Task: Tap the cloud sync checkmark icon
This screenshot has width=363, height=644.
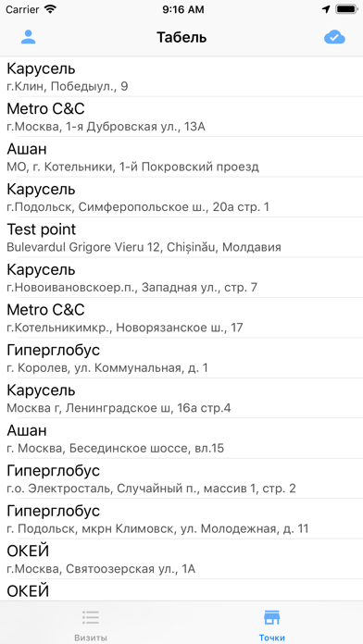Action: (334, 37)
